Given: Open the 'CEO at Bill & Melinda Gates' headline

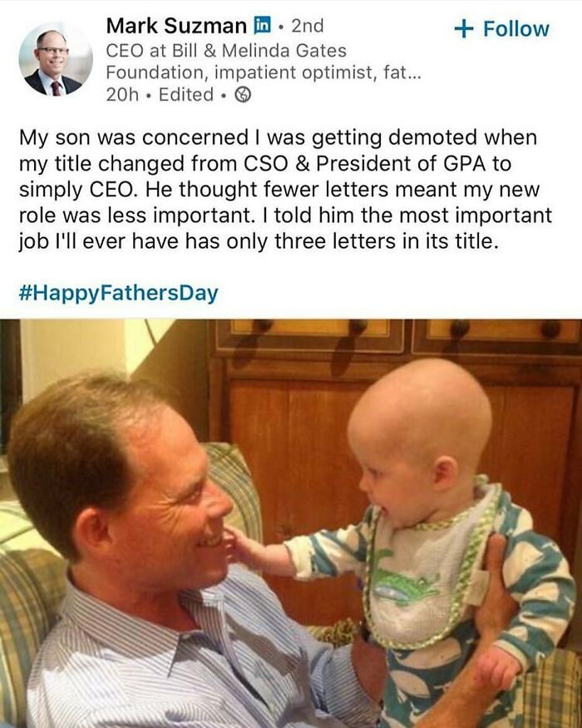Looking at the screenshot, I should pos(226,50).
